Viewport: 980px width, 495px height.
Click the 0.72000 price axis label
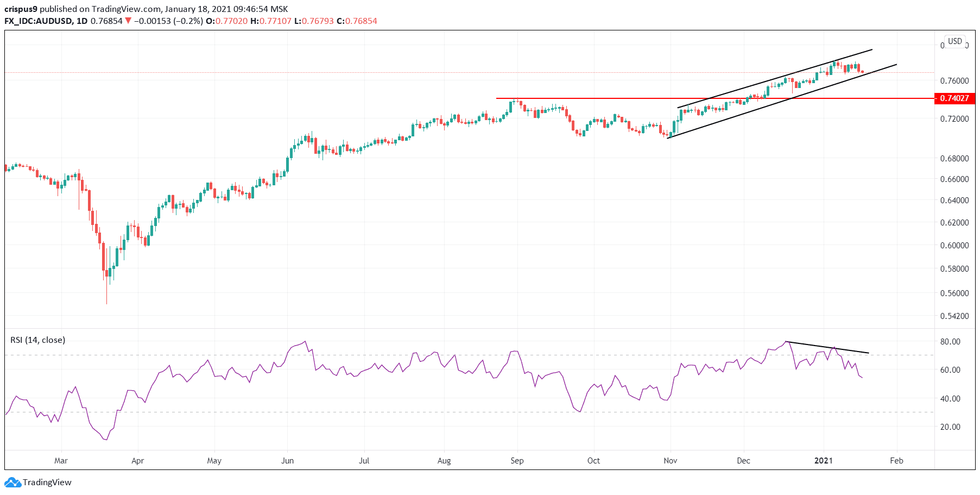pyautogui.click(x=954, y=119)
